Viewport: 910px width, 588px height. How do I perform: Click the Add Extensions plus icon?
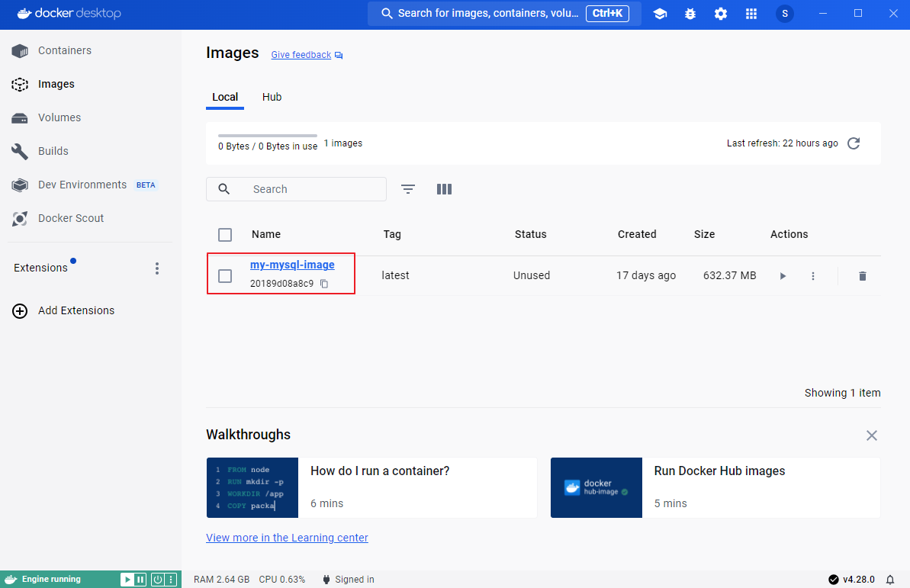coord(20,311)
